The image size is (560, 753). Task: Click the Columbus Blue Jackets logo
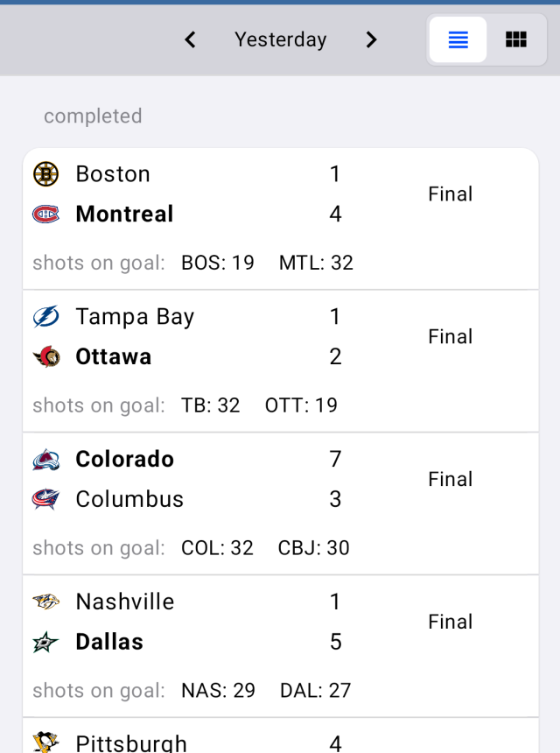pos(45,500)
